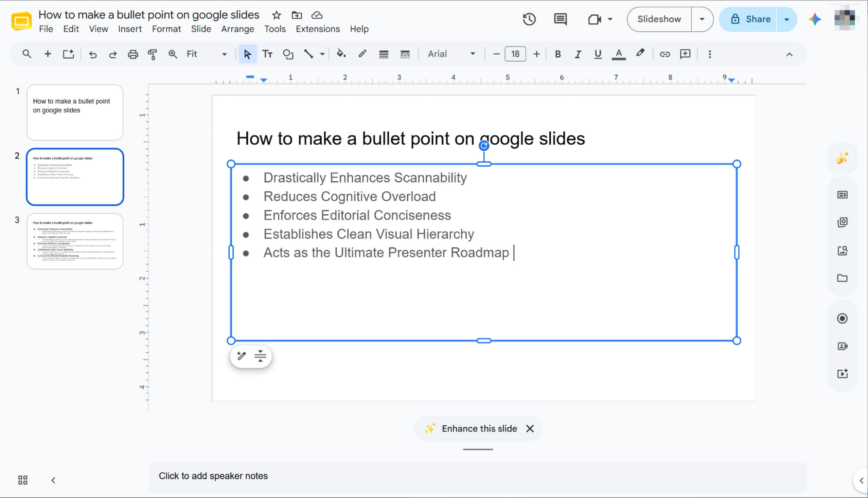Image resolution: width=868 pixels, height=498 pixels.
Task: Select slide 1 thumbnail
Action: 75,112
